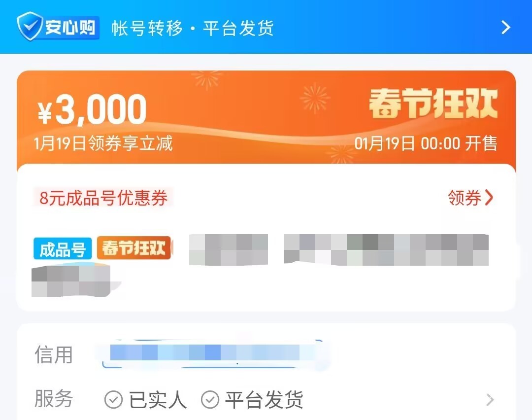The width and height of the screenshot is (532, 420).
Task: Click the 领券 link to claim coupon
Action: (x=464, y=198)
